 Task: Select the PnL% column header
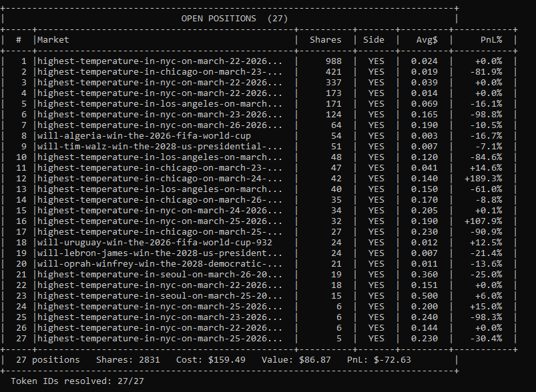point(491,40)
